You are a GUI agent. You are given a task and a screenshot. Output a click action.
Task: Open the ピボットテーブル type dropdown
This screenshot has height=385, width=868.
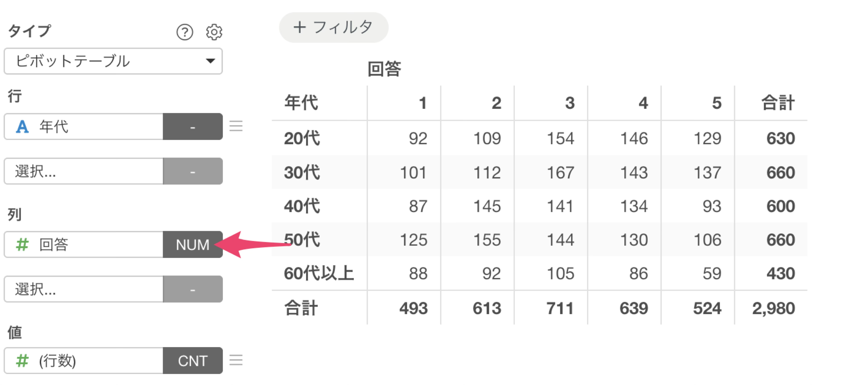pyautogui.click(x=113, y=61)
